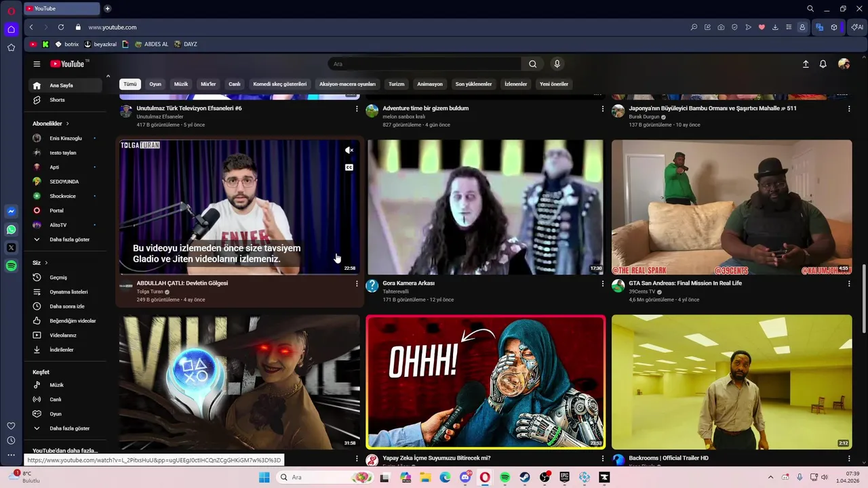Image resolution: width=868 pixels, height=488 pixels.
Task: Open the Opera downloads icon
Action: coord(775,27)
